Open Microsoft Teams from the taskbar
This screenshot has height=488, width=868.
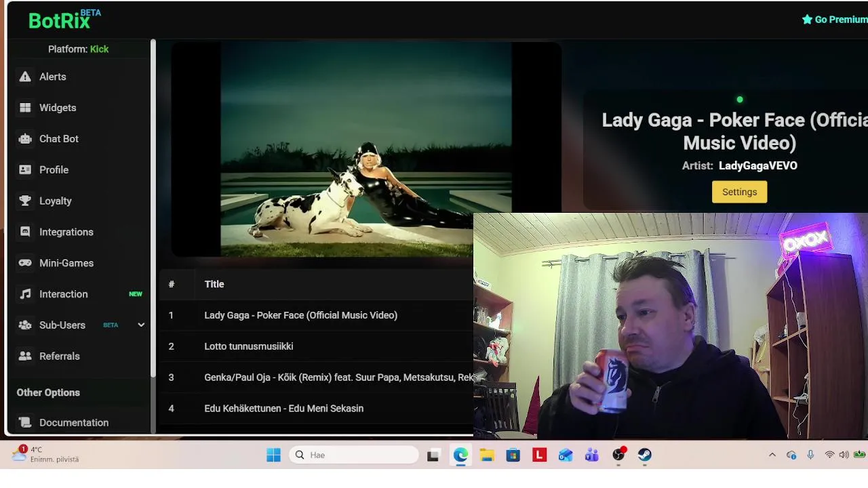(592, 455)
